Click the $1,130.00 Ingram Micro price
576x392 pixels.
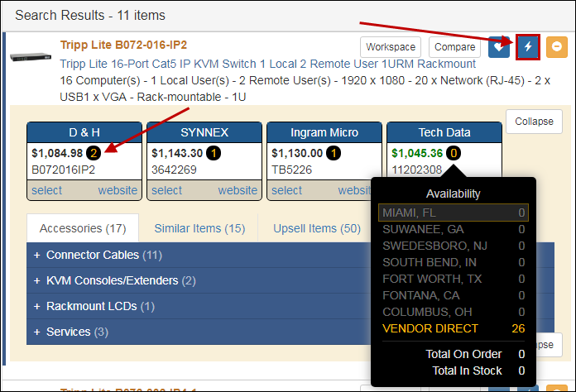coord(297,153)
